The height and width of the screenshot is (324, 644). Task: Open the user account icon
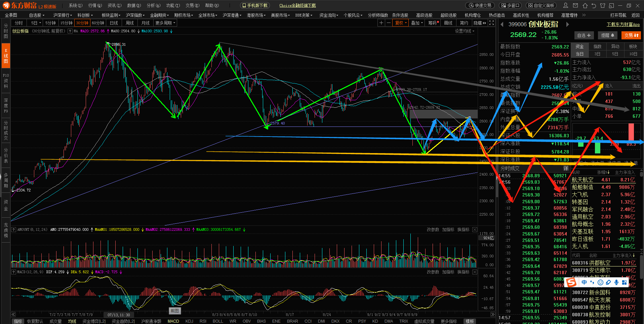566,5
